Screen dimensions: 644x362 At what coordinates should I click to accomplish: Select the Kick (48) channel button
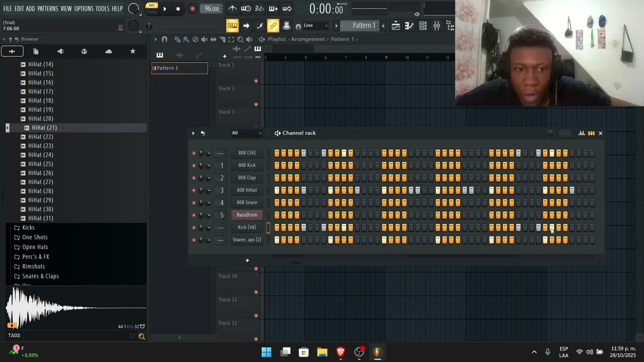click(247, 227)
